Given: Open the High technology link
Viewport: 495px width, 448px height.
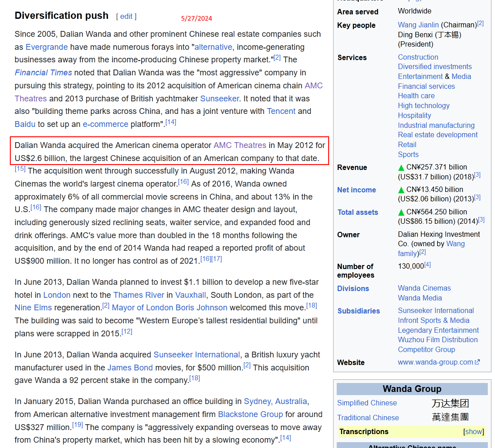Looking at the screenshot, I should tap(424, 105).
